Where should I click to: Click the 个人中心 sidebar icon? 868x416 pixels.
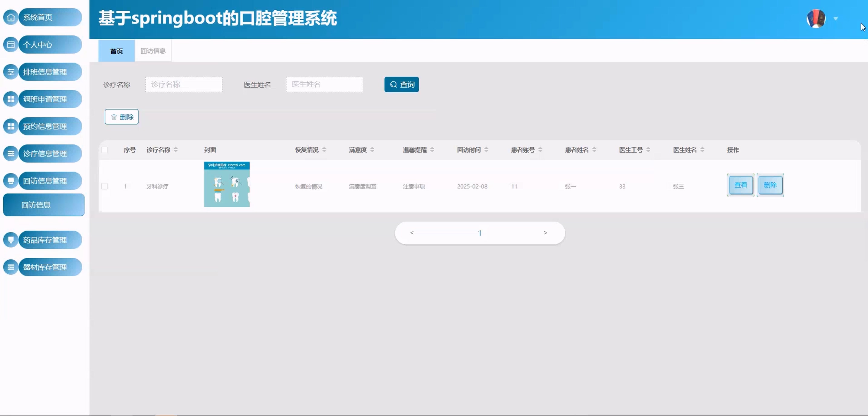[x=11, y=45]
